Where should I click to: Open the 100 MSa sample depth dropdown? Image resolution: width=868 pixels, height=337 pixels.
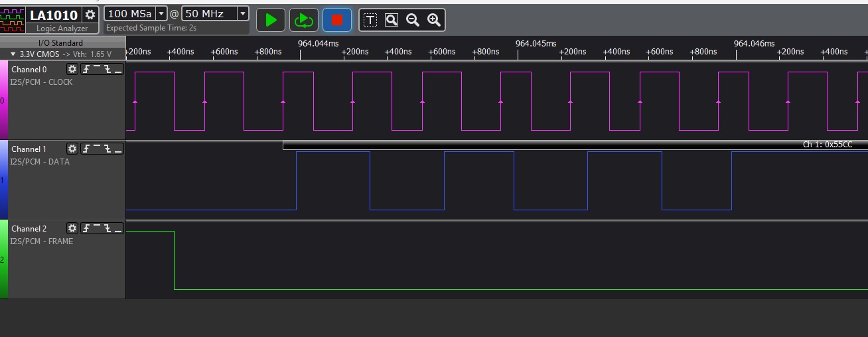pos(161,14)
